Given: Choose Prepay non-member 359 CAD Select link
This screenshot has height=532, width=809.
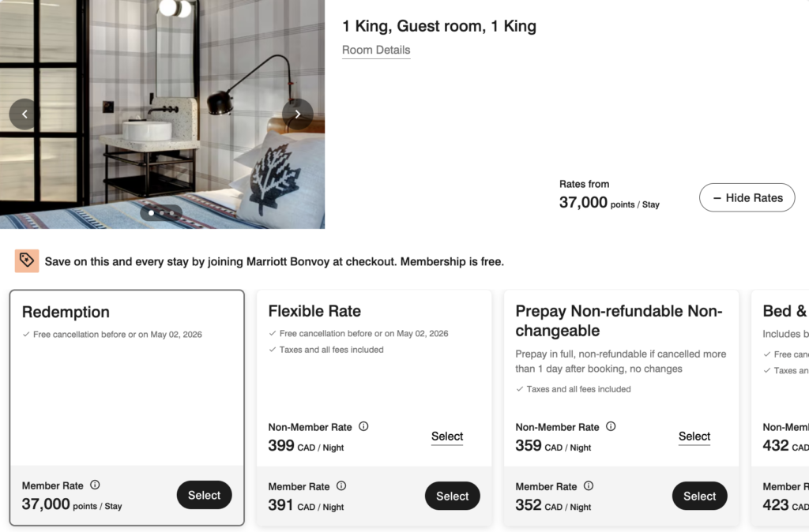Looking at the screenshot, I should (694, 436).
